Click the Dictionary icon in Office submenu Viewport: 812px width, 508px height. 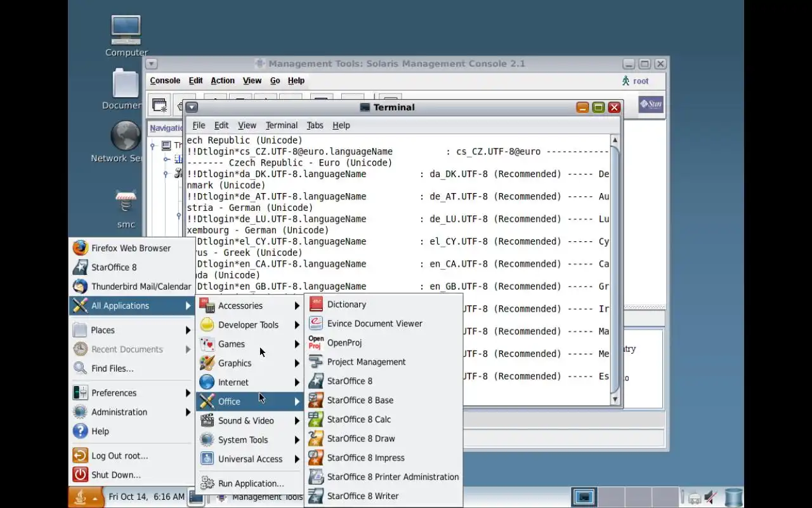click(x=316, y=304)
